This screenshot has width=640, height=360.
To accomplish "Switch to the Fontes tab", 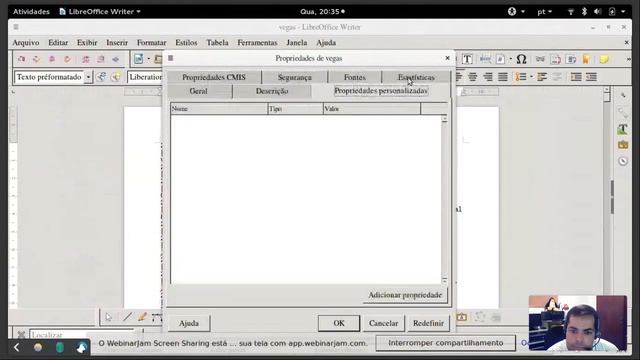I will (x=355, y=77).
